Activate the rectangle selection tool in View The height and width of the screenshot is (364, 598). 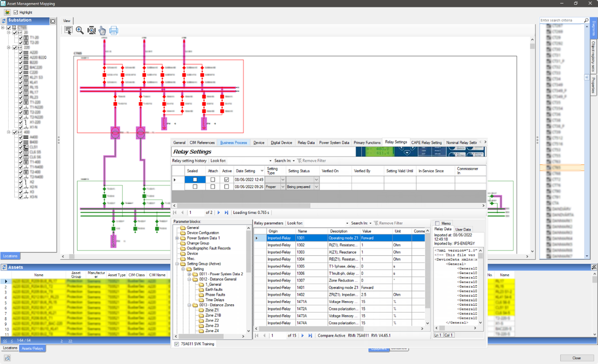click(68, 30)
